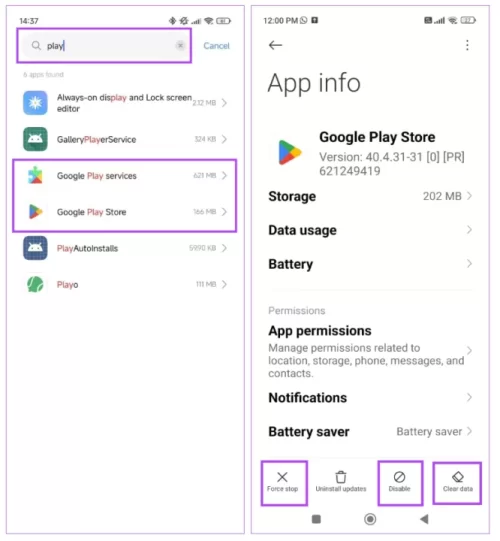Tap the Android home circle button

370,519
